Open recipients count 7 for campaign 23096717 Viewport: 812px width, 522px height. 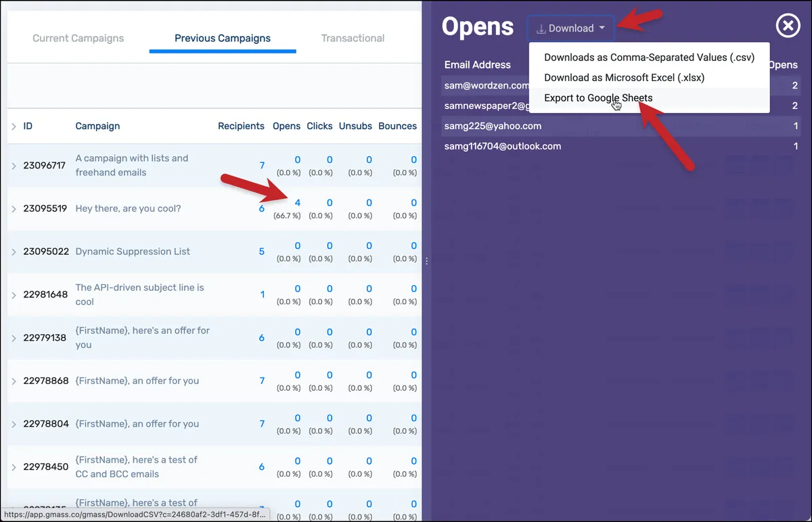coord(262,166)
